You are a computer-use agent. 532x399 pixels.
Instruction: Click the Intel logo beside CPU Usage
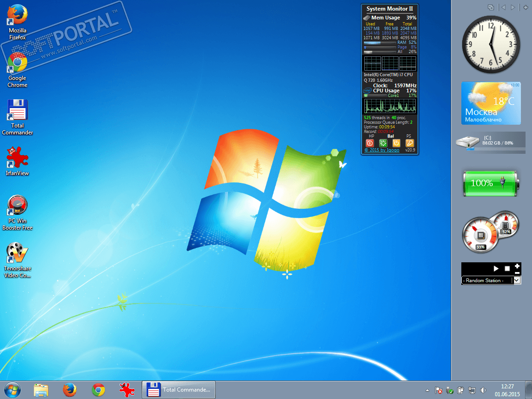point(367,91)
